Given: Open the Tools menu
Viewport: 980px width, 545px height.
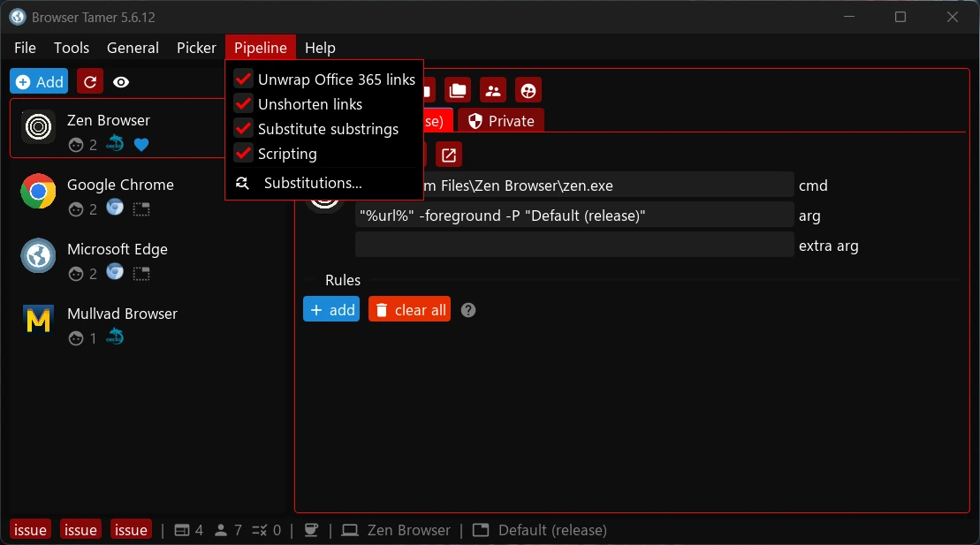Looking at the screenshot, I should (72, 48).
